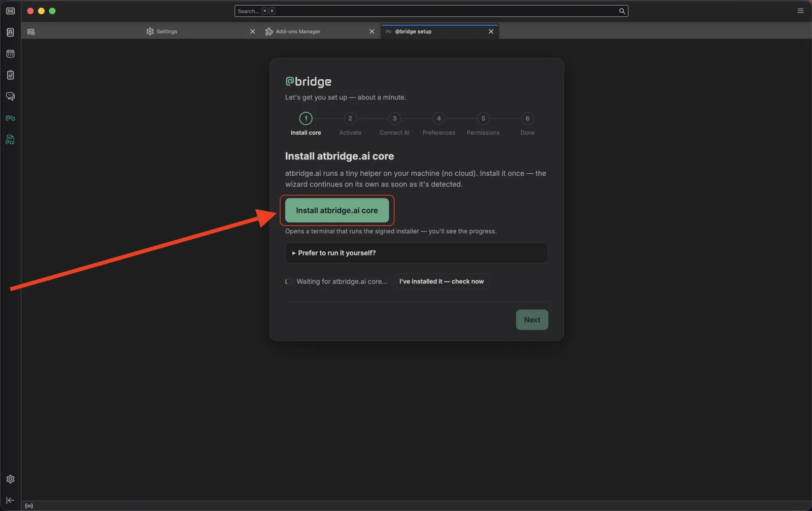Collapse the spaces toolbar
This screenshot has width=812, height=511.
pos(10,500)
